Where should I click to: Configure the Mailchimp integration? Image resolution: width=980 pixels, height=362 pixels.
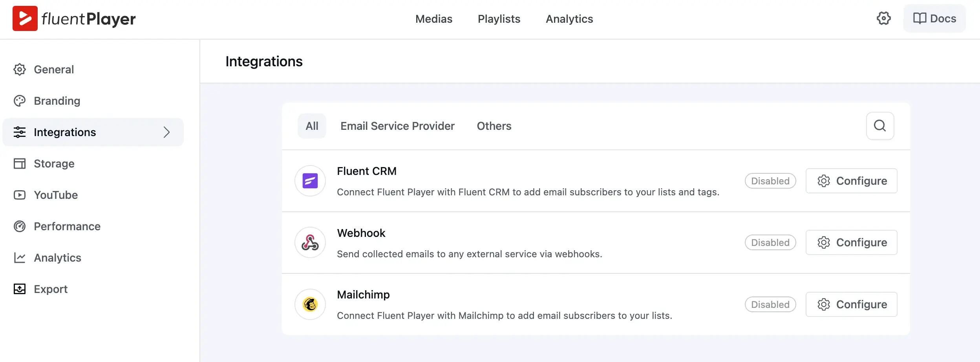tap(851, 304)
